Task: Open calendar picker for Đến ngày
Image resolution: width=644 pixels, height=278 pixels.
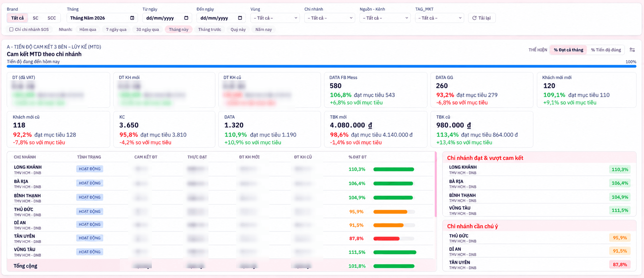Action: click(x=240, y=18)
